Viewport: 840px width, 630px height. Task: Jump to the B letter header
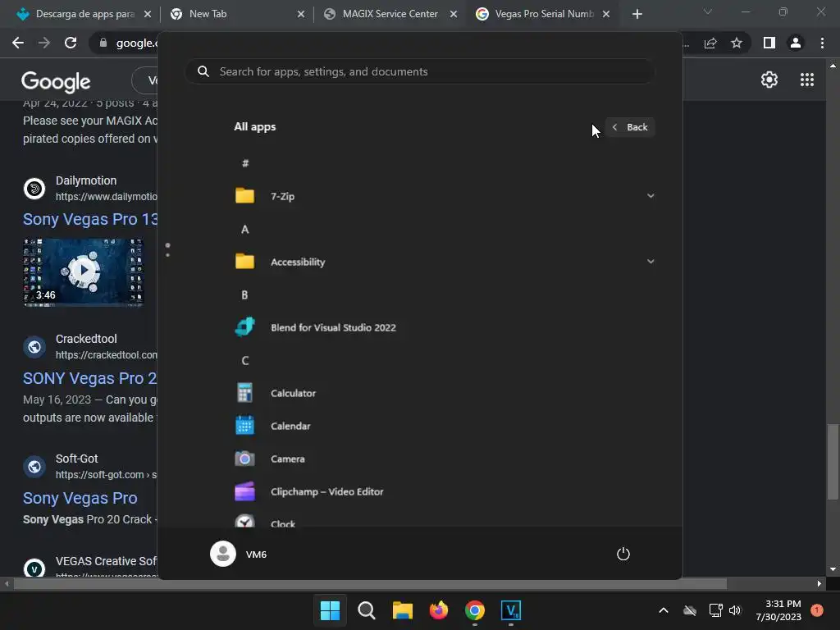coord(244,294)
